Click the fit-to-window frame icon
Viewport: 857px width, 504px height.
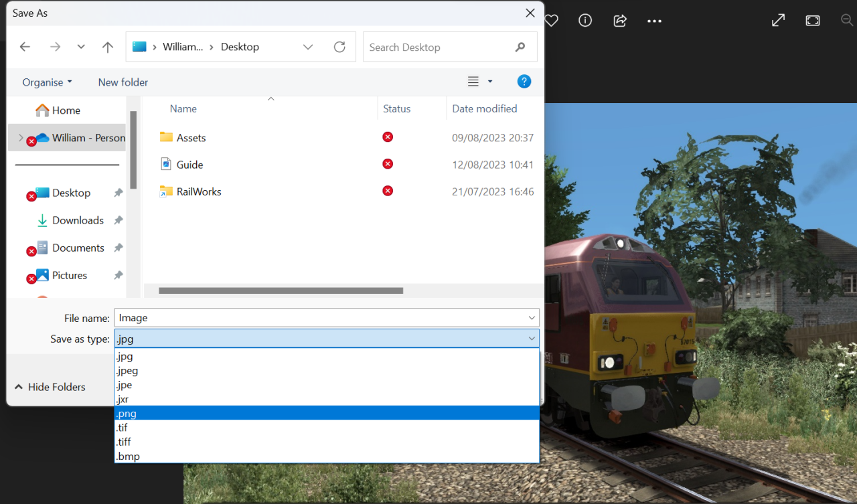pyautogui.click(x=813, y=21)
